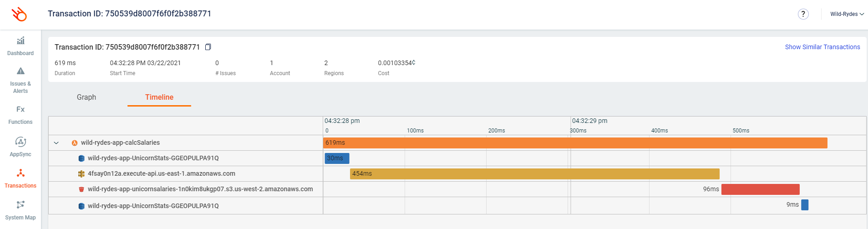Click the 4fsay0n12a.execute-api.us-east-1.amazonaws.com row label
This screenshot has width=868, height=229.
[x=162, y=173]
